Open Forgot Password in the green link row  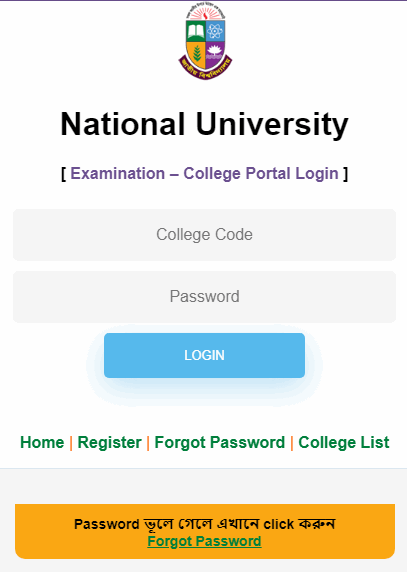pyautogui.click(x=220, y=442)
